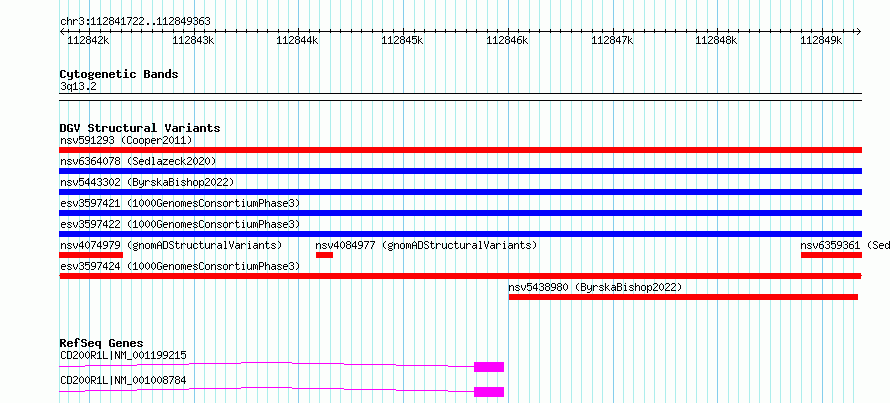Image resolution: width=890 pixels, height=403 pixels.
Task: Click the 112843k ruler mark
Action: coord(193,40)
